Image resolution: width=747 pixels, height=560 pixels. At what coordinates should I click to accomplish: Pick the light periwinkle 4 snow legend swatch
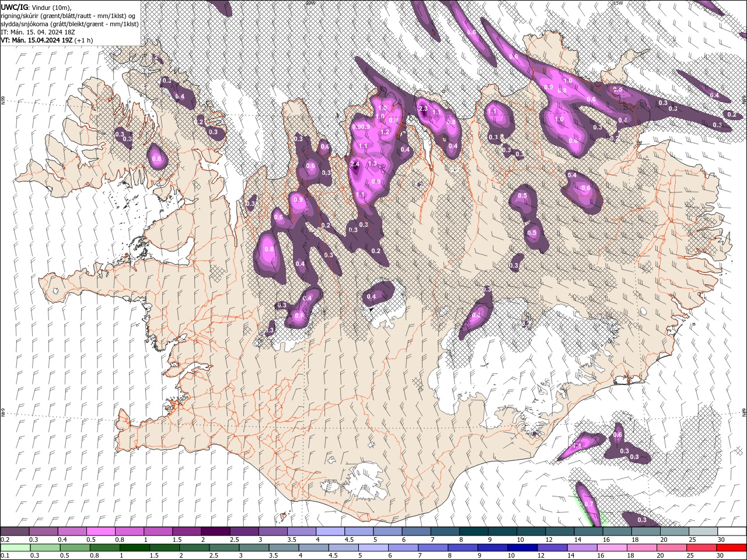point(330,531)
